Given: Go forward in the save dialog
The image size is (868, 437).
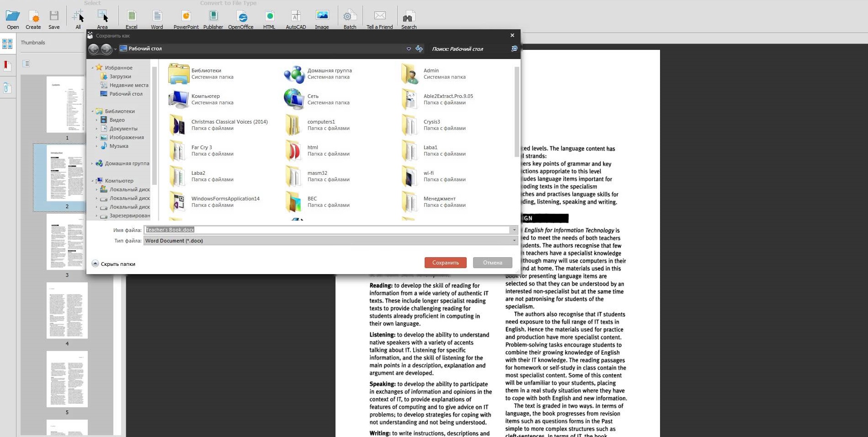Looking at the screenshot, I should (106, 49).
